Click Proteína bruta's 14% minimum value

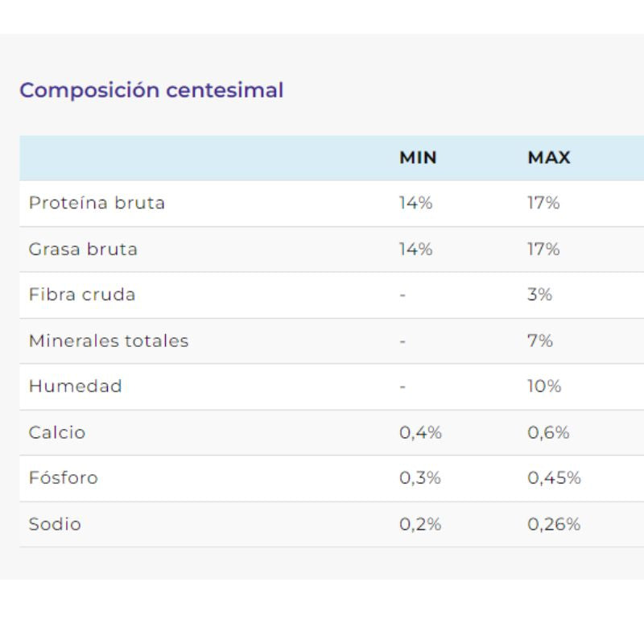(415, 203)
